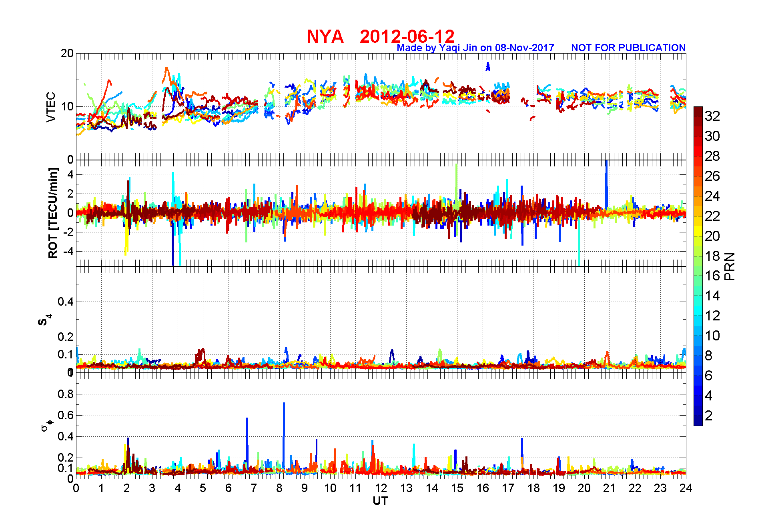The height and width of the screenshot is (532, 762).
Task: Click the VTEC y-axis label
Action: pyautogui.click(x=51, y=107)
